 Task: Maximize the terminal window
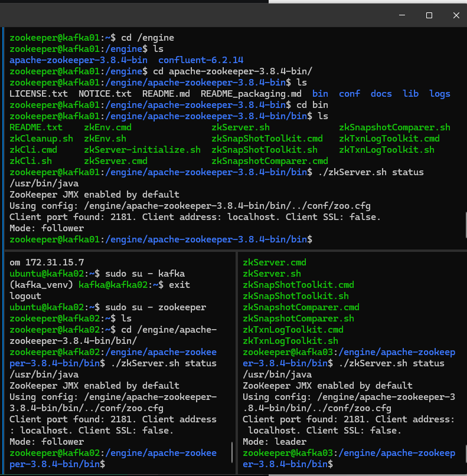[429, 15]
